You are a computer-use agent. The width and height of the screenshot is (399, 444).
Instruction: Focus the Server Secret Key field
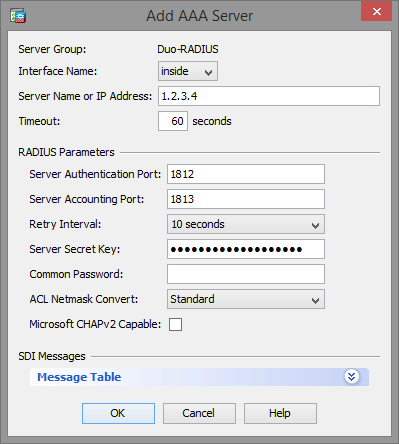[246, 249]
